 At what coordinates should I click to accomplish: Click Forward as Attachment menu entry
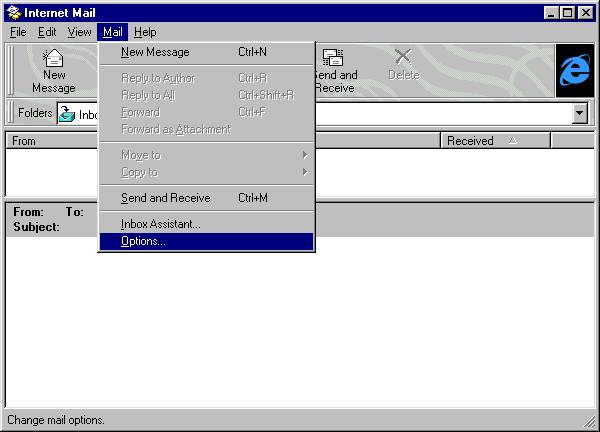[206, 129]
